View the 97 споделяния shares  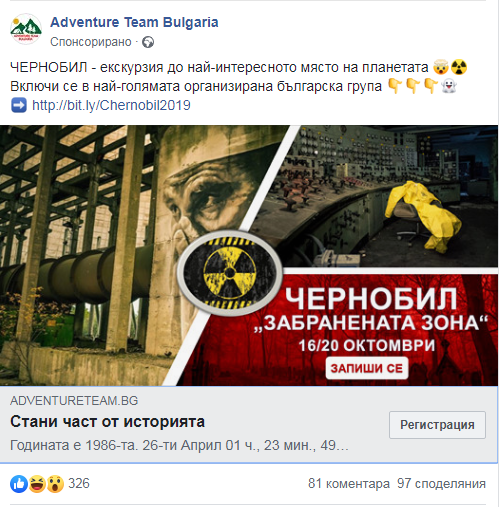click(441, 484)
